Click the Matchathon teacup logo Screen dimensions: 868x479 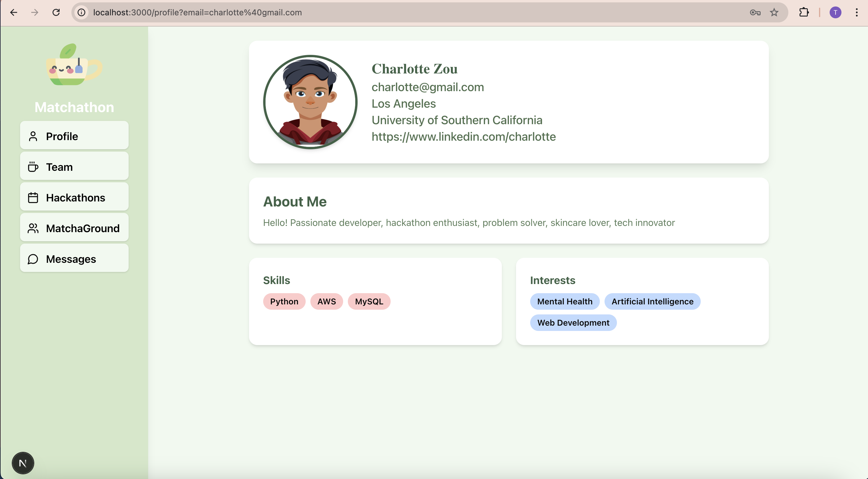coord(74,65)
